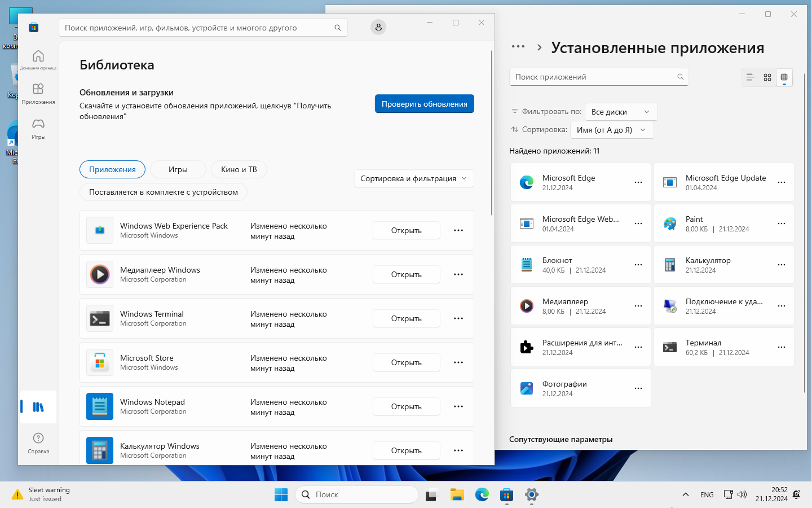Open Help (Справка) in Store sidebar
This screenshot has height=508, width=812.
click(38, 443)
